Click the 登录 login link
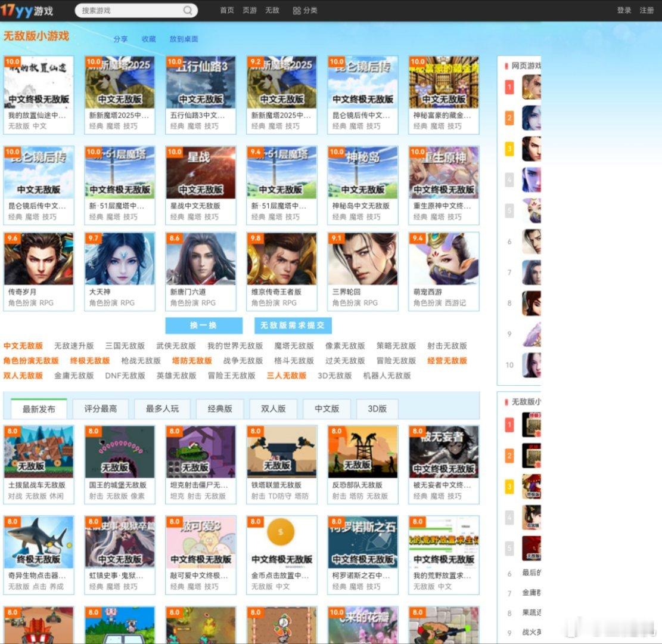 pos(624,10)
